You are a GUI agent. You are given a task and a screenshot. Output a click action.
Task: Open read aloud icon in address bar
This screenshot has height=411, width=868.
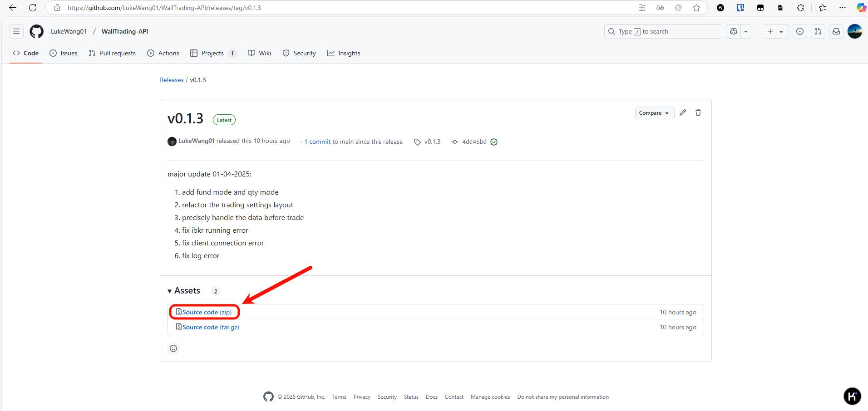(660, 8)
